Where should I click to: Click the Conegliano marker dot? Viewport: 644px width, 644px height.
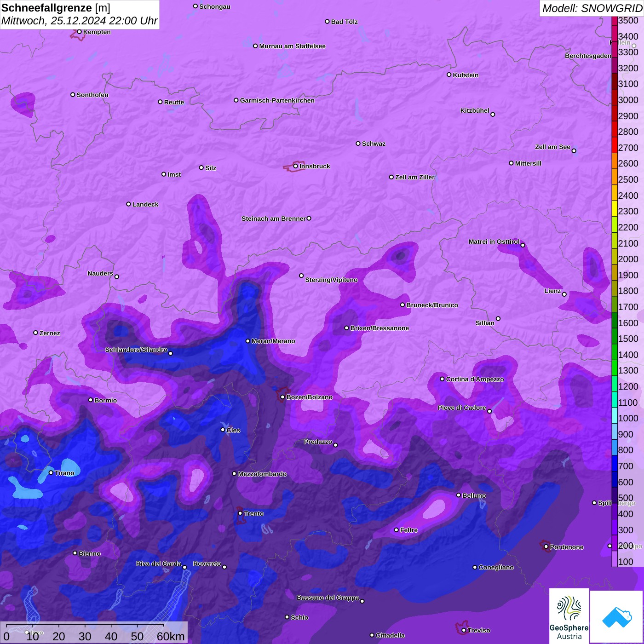[x=475, y=567]
